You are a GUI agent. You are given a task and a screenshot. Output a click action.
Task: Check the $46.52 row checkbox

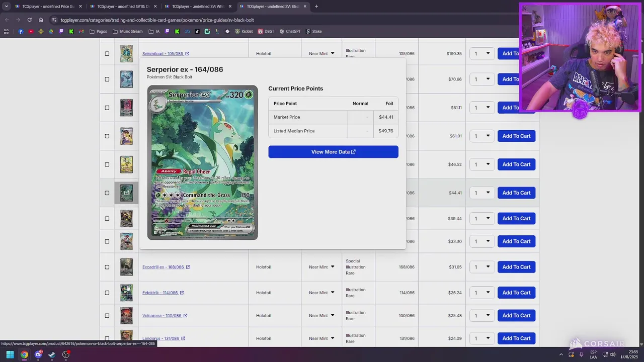pyautogui.click(x=107, y=164)
